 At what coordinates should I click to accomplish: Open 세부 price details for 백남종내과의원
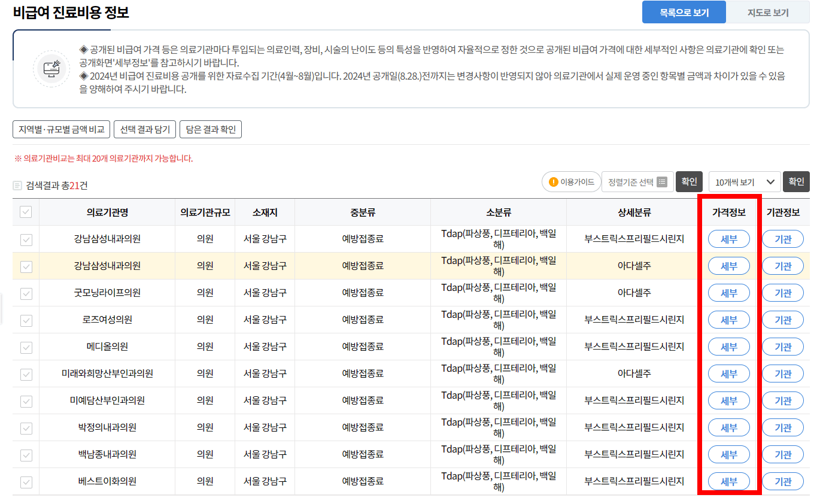pyautogui.click(x=729, y=454)
